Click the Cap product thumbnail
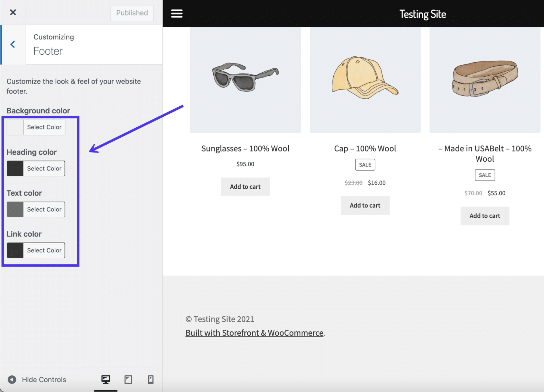 point(364,78)
